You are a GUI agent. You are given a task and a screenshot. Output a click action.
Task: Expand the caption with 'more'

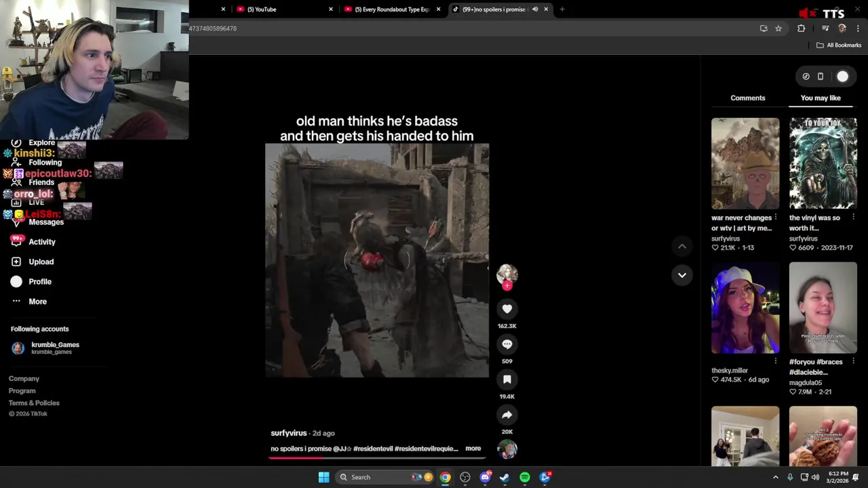(473, 449)
